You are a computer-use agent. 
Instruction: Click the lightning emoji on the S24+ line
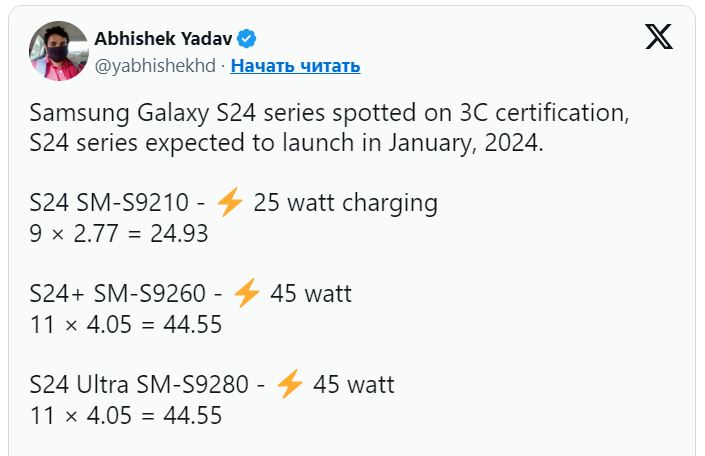click(x=247, y=294)
